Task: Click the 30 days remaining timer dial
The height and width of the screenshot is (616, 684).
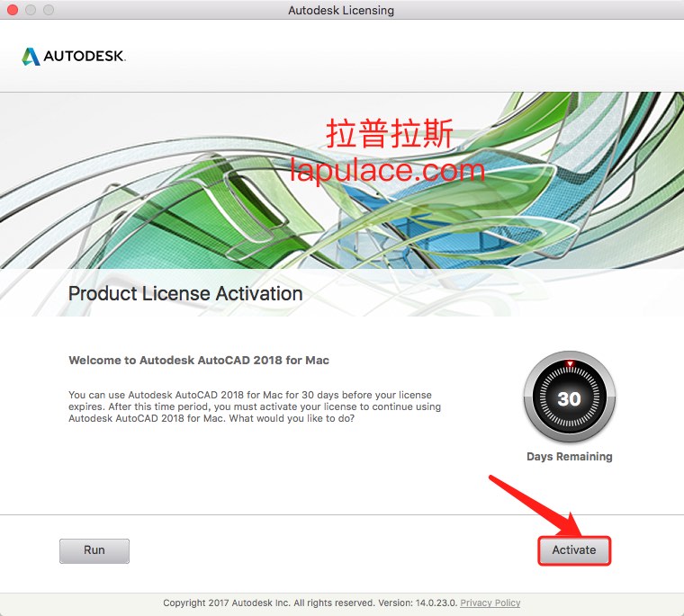Action: (x=570, y=397)
